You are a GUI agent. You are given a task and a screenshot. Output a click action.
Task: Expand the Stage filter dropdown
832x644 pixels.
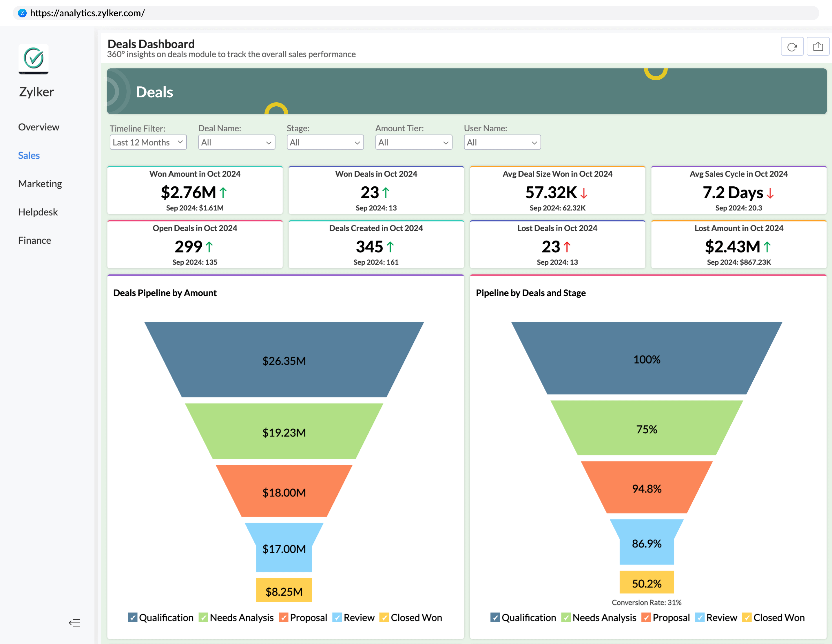tap(325, 142)
